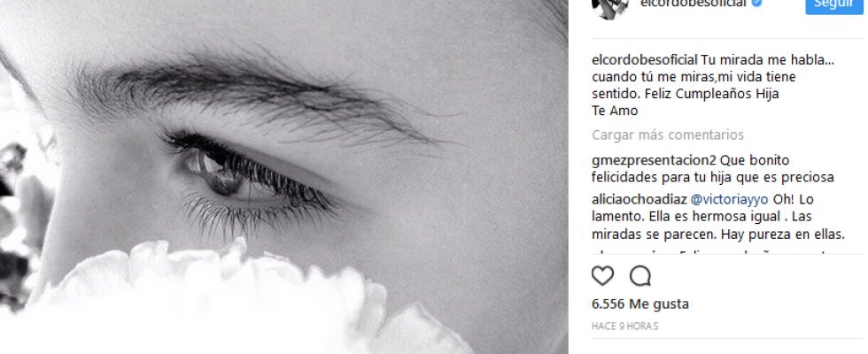The width and height of the screenshot is (868, 354).
Task: Click the black-and-white eye photo
Action: [284, 177]
